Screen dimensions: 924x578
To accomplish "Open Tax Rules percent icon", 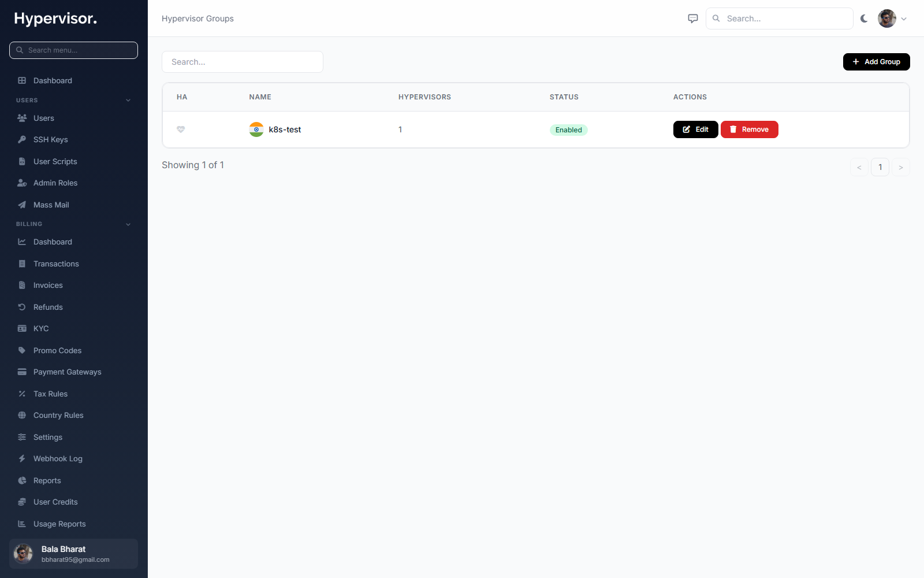I will coord(22,394).
